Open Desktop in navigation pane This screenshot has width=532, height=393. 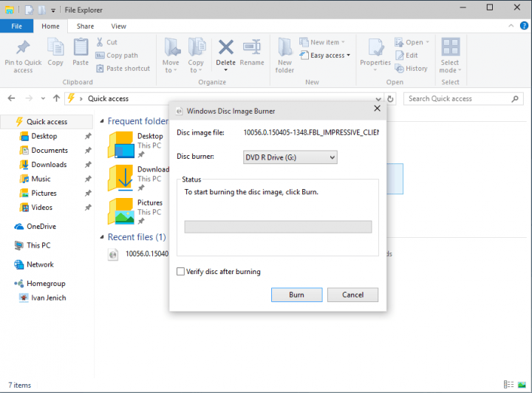[x=44, y=137]
